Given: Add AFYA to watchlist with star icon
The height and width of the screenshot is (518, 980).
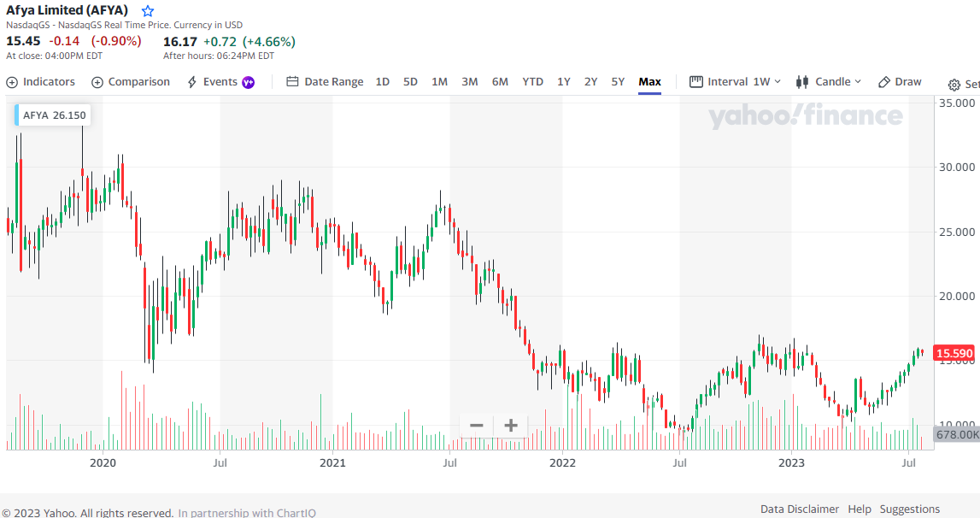Looking at the screenshot, I should click(148, 10).
